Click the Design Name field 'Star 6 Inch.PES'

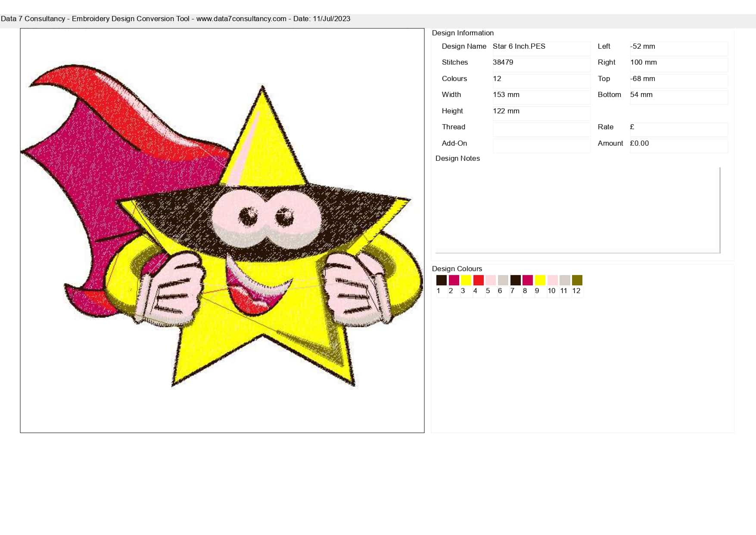coord(541,48)
